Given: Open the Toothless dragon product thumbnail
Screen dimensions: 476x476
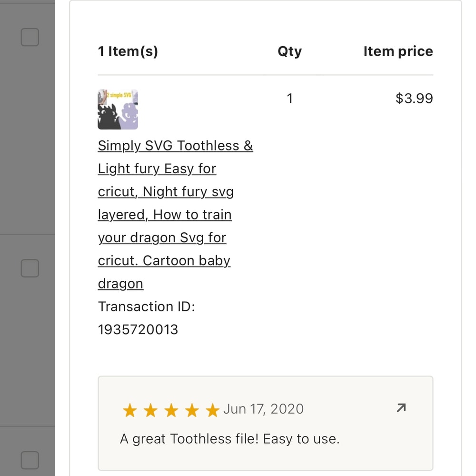Looking at the screenshot, I should click(118, 109).
